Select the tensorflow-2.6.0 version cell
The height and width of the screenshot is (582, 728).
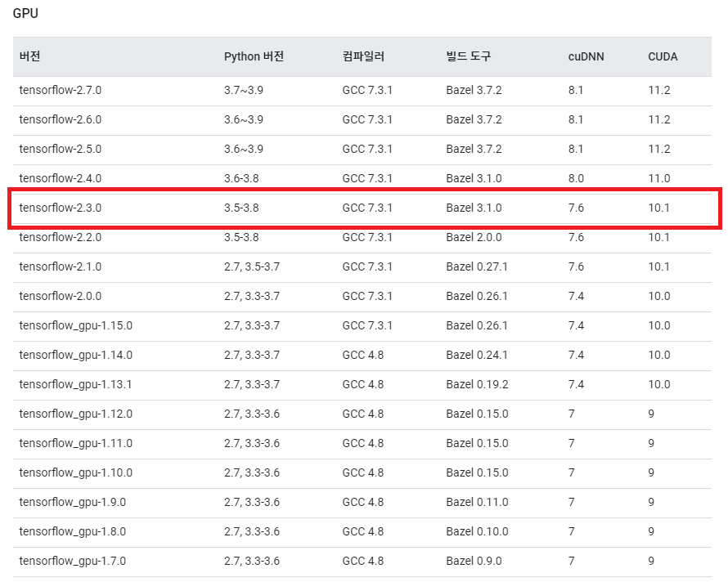(x=61, y=119)
